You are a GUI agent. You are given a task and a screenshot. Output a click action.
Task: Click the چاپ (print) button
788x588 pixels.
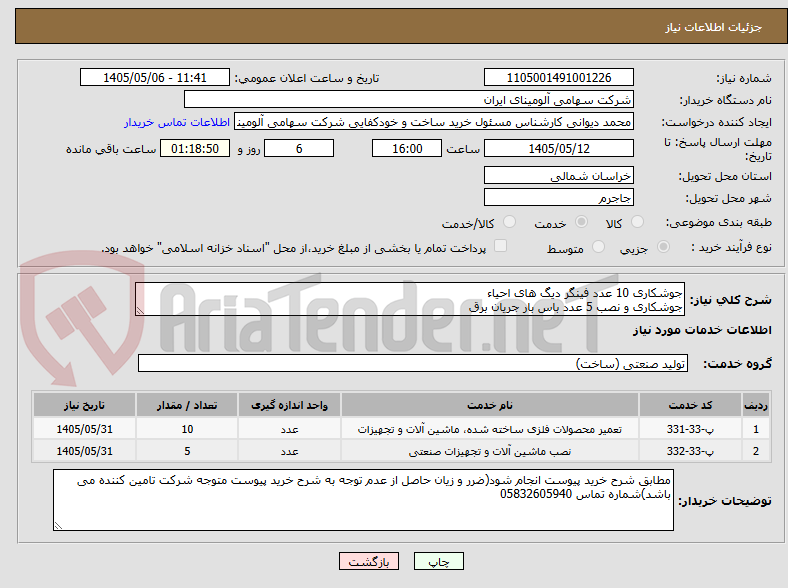click(438, 561)
